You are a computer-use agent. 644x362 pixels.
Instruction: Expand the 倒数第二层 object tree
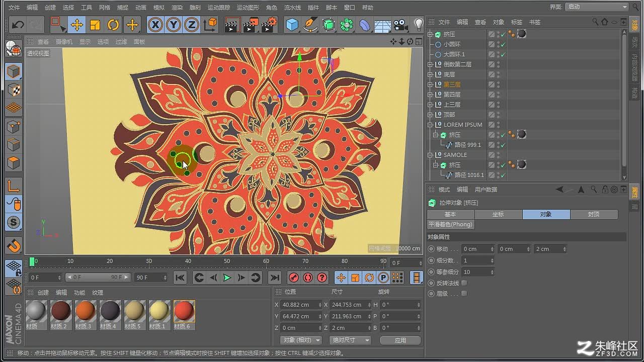coord(430,64)
